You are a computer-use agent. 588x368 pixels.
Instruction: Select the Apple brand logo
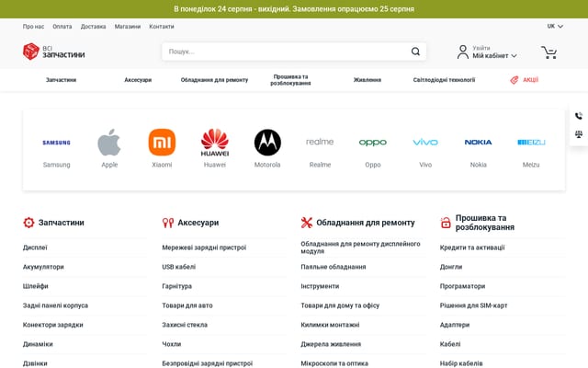point(109,142)
